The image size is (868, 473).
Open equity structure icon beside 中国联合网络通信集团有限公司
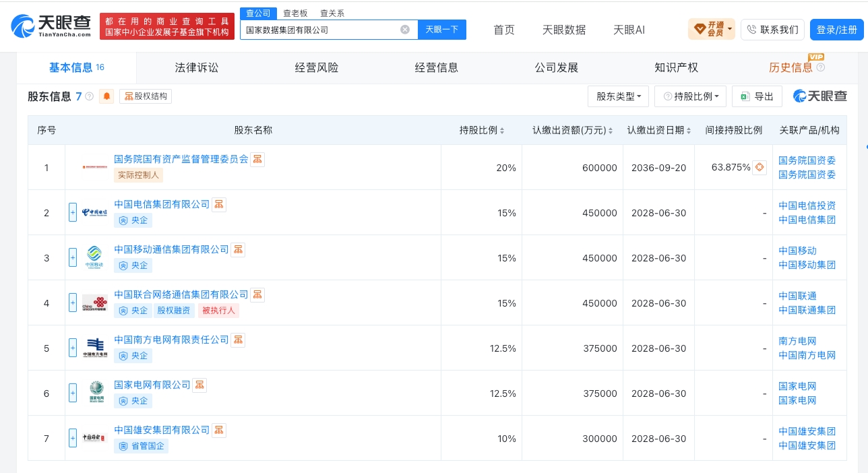[257, 295]
